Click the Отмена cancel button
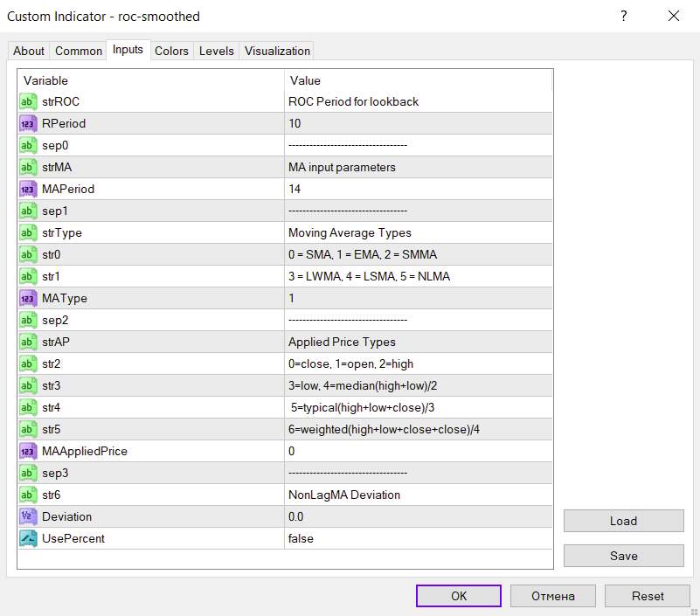Viewport: 700px width, 616px height. (552, 596)
